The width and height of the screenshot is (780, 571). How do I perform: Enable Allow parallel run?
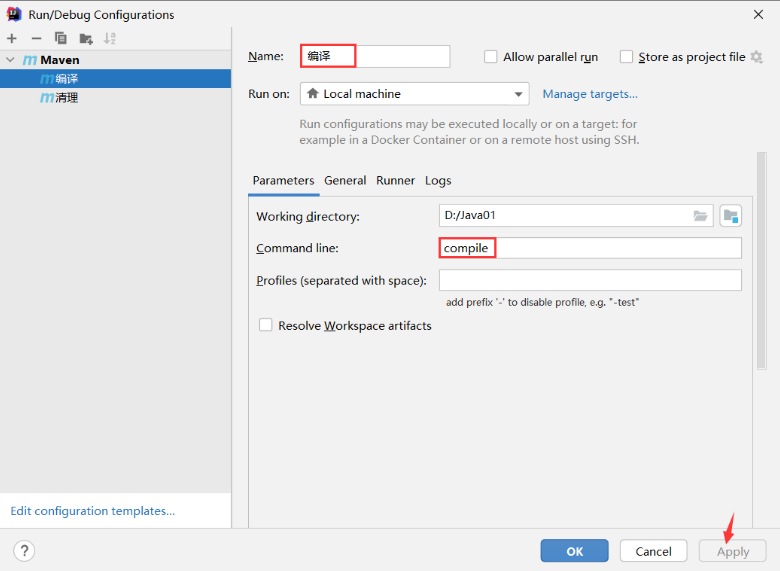click(x=491, y=57)
